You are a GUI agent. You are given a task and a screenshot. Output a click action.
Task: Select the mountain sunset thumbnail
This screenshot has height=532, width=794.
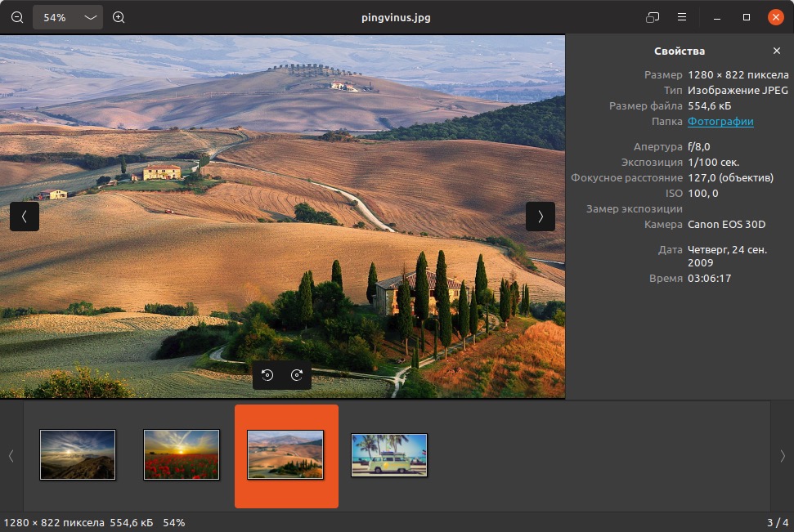coord(78,454)
